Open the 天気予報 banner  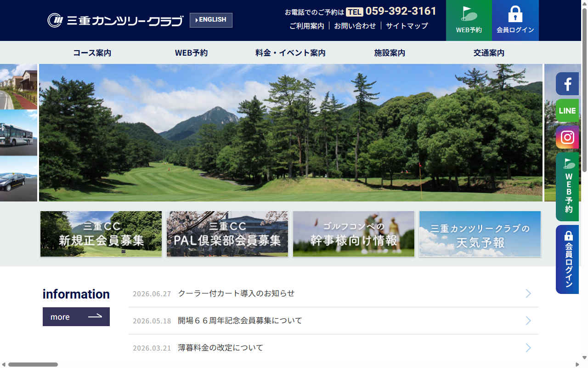click(x=480, y=234)
